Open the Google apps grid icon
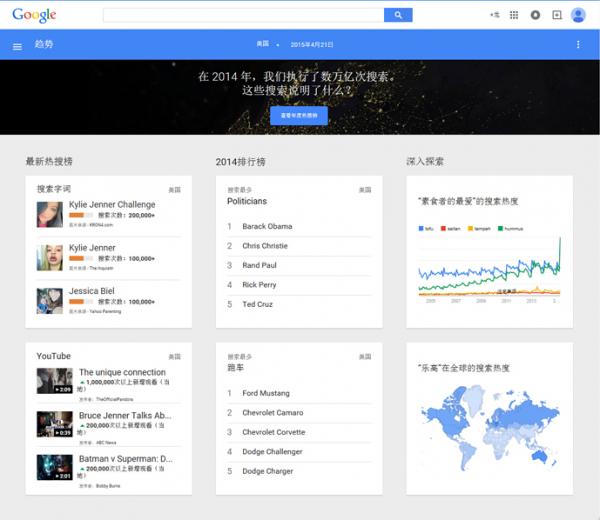 click(514, 15)
